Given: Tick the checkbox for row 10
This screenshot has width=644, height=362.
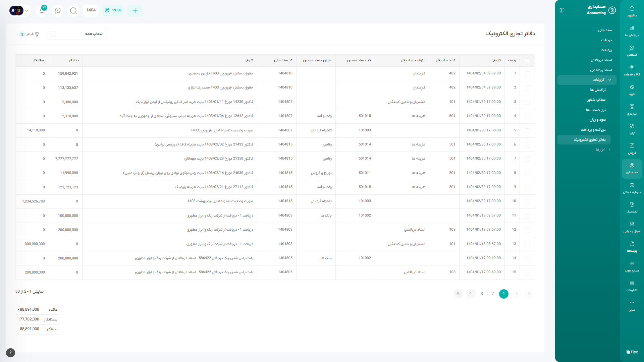Looking at the screenshot, I should pos(527,202).
